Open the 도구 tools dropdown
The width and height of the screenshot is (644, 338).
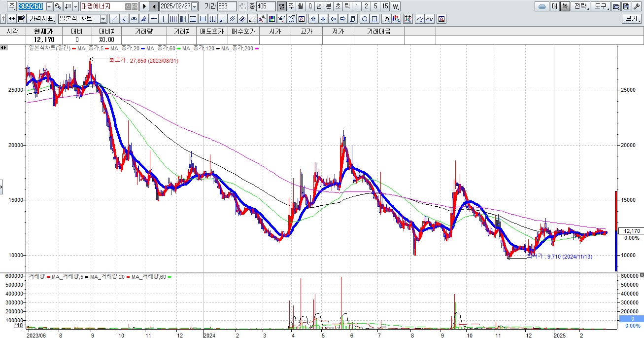point(601,6)
